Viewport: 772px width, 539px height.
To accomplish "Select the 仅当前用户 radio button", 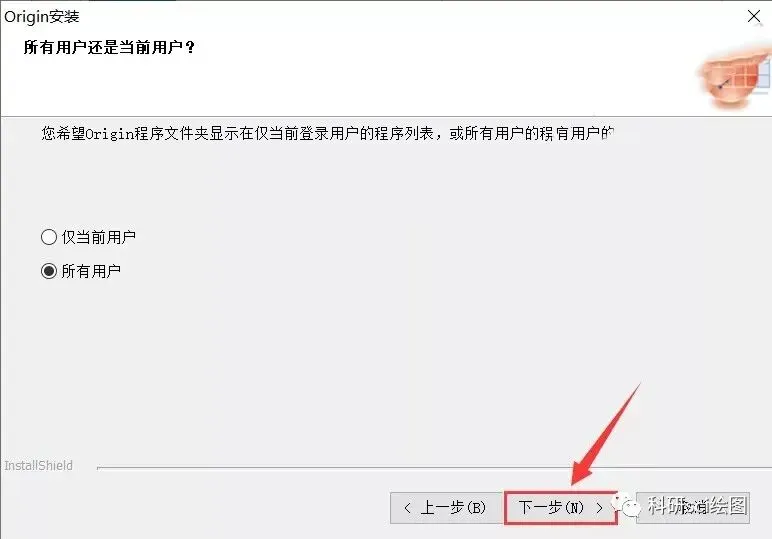I will point(49,237).
